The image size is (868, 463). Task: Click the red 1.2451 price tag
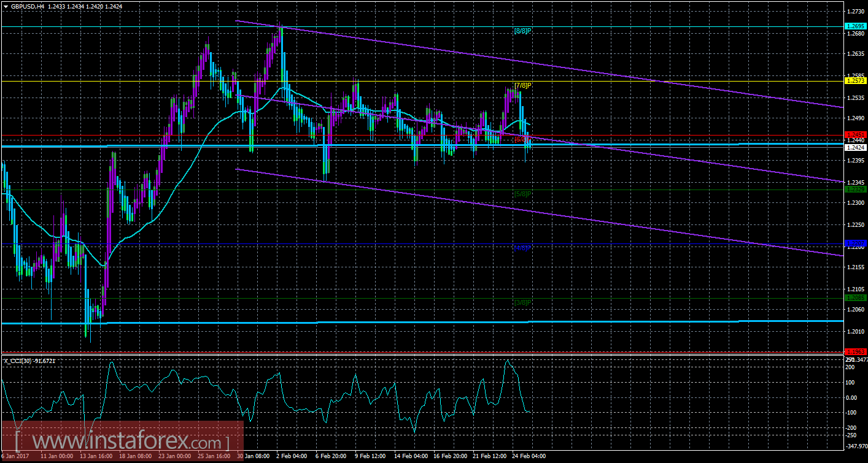click(x=855, y=134)
